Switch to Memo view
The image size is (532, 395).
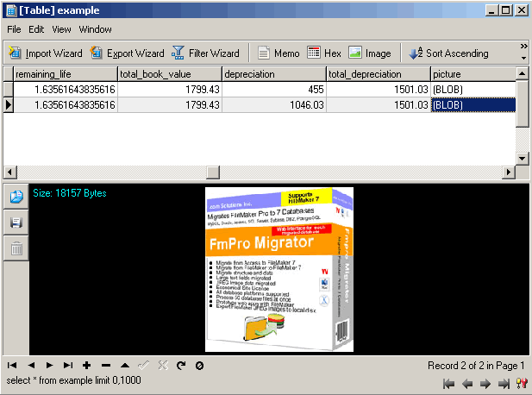[x=279, y=53]
